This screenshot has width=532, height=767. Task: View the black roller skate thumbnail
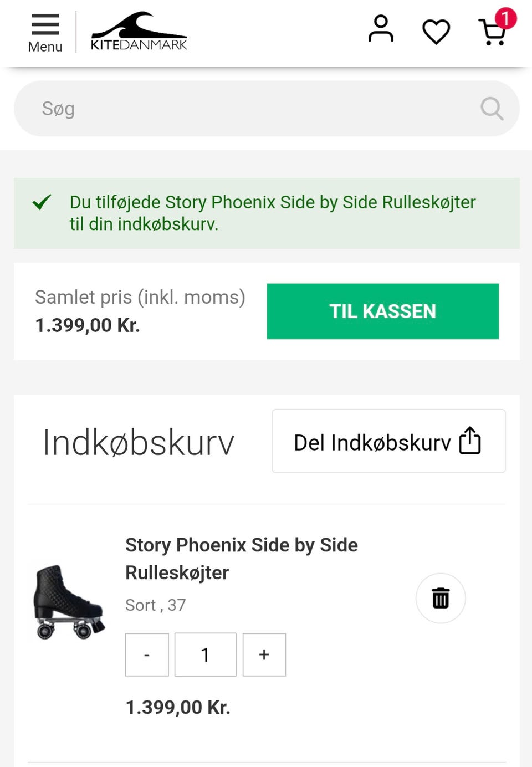(69, 602)
